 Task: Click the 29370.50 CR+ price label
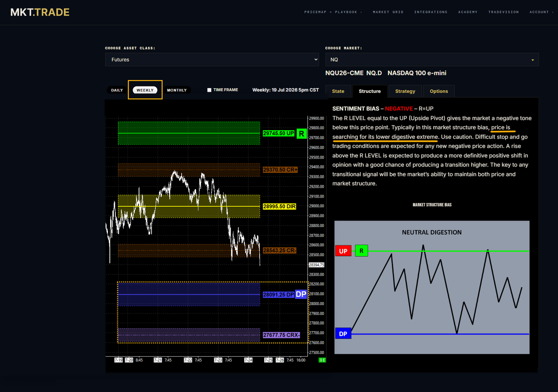point(280,170)
